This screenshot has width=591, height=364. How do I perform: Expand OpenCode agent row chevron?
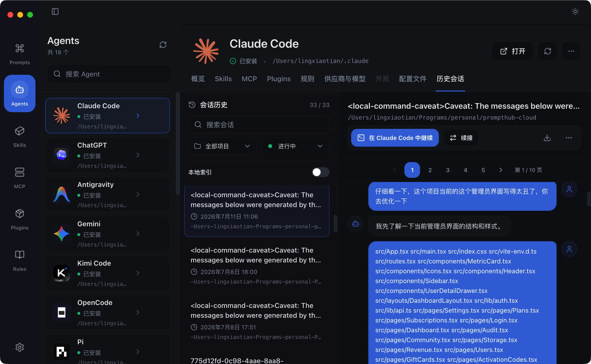point(138,312)
